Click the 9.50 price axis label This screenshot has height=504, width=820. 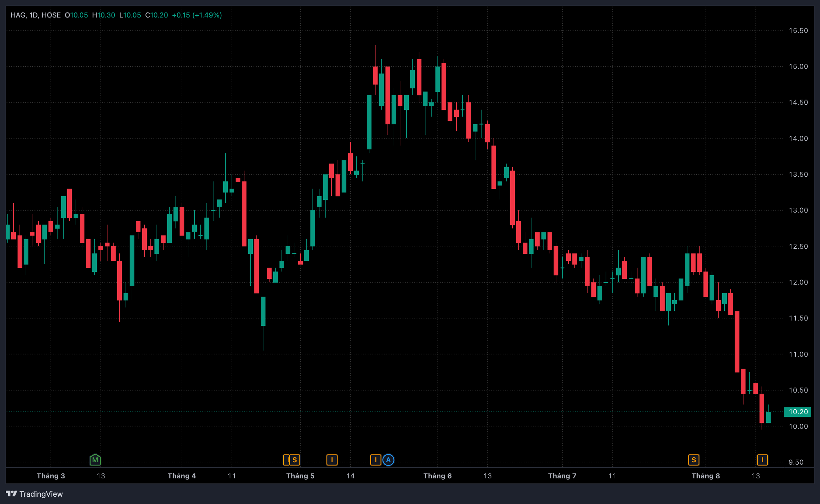pos(796,462)
